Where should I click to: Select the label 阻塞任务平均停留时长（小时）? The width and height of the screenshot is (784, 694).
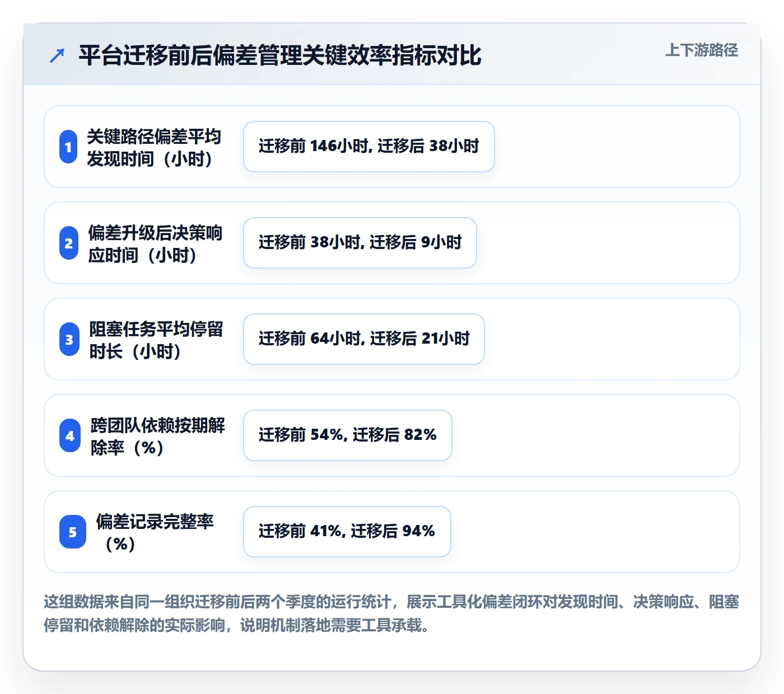156,340
